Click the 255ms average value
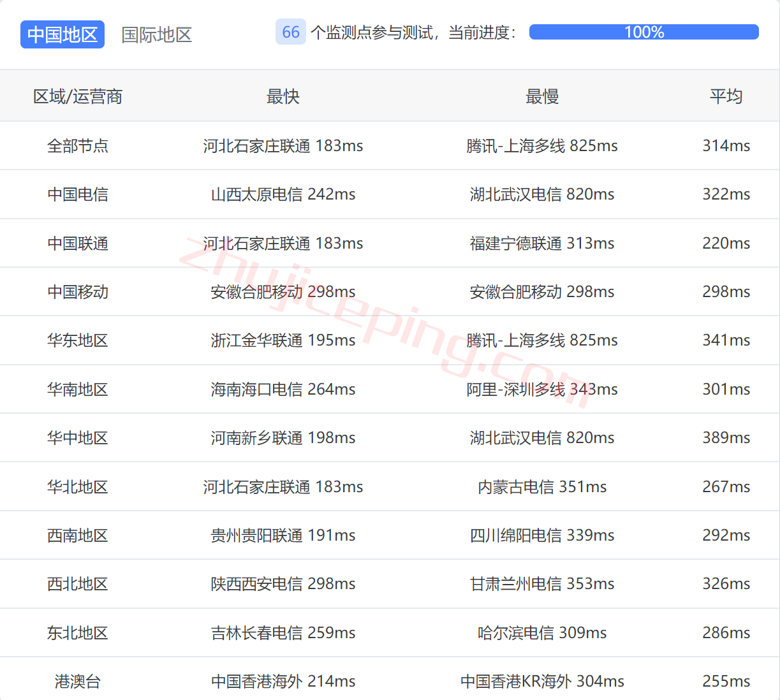This screenshot has width=780, height=700. click(726, 681)
